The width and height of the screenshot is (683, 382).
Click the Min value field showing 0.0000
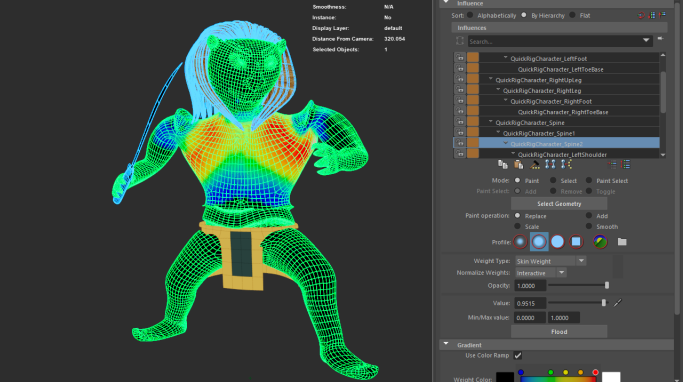click(x=530, y=318)
